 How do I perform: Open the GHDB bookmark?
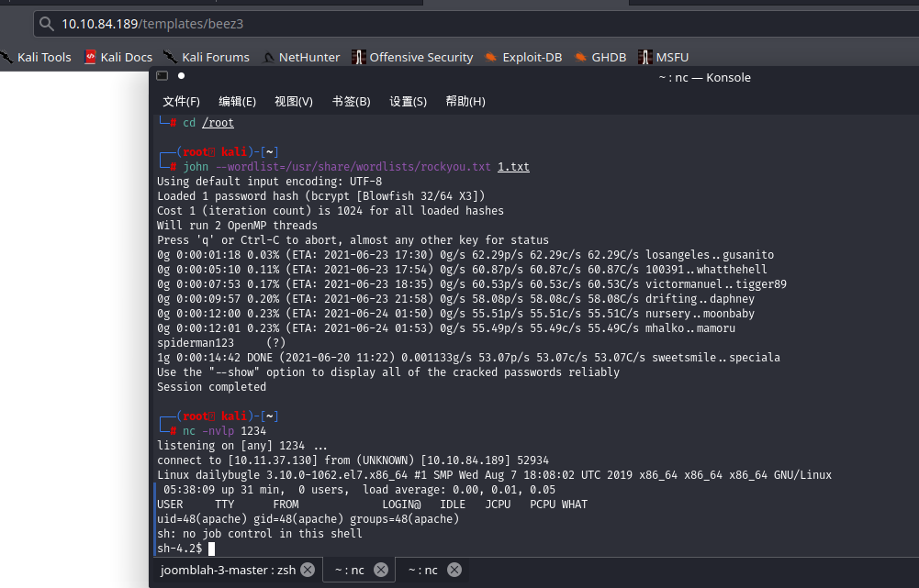(600, 58)
